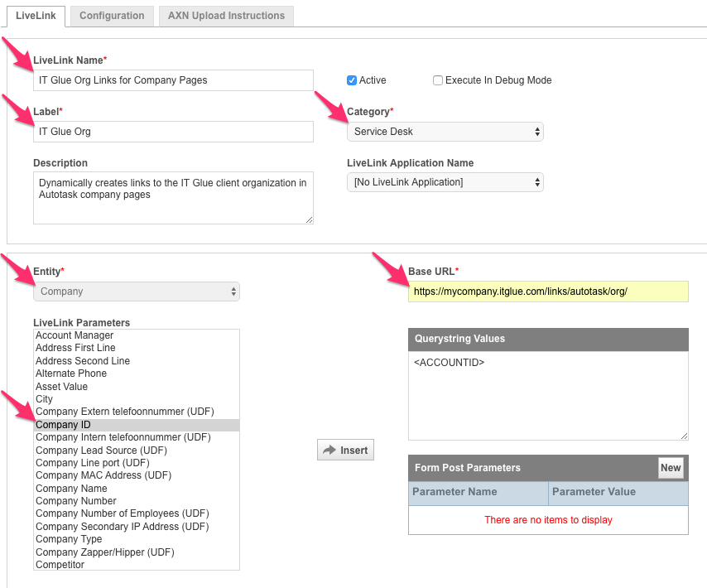
Task: Open the Category dropdown
Action: pyautogui.click(x=445, y=132)
